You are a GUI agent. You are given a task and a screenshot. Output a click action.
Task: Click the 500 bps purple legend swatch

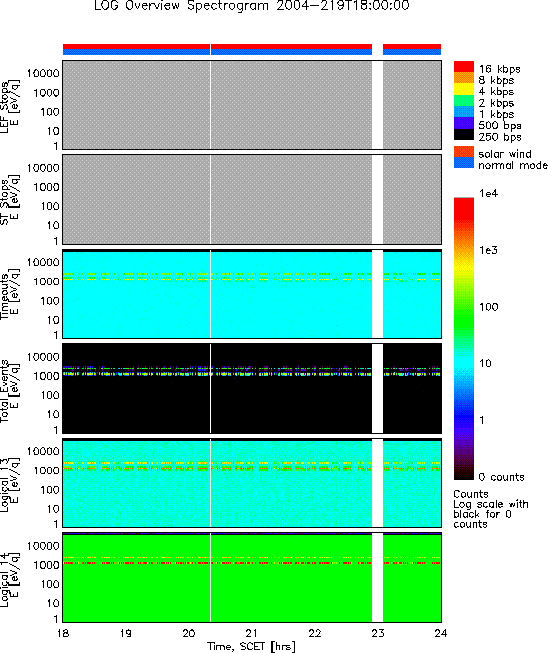coord(463,123)
